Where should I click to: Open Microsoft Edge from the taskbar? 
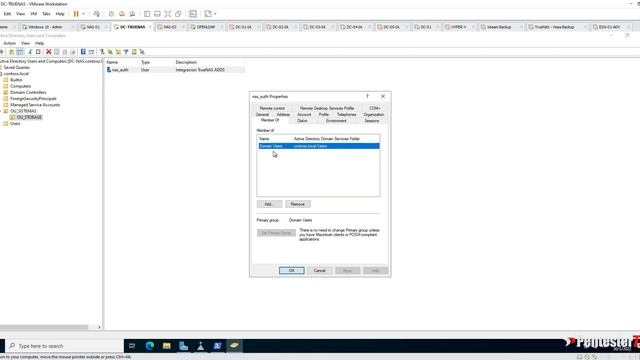point(150,346)
